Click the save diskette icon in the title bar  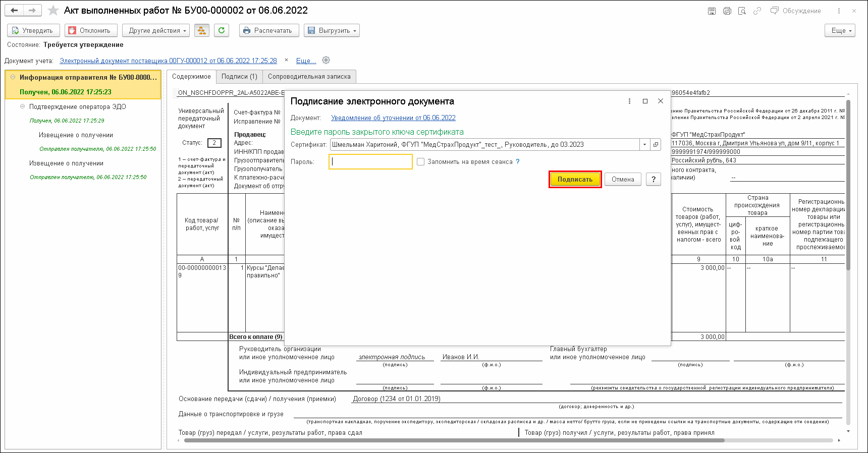(x=712, y=11)
